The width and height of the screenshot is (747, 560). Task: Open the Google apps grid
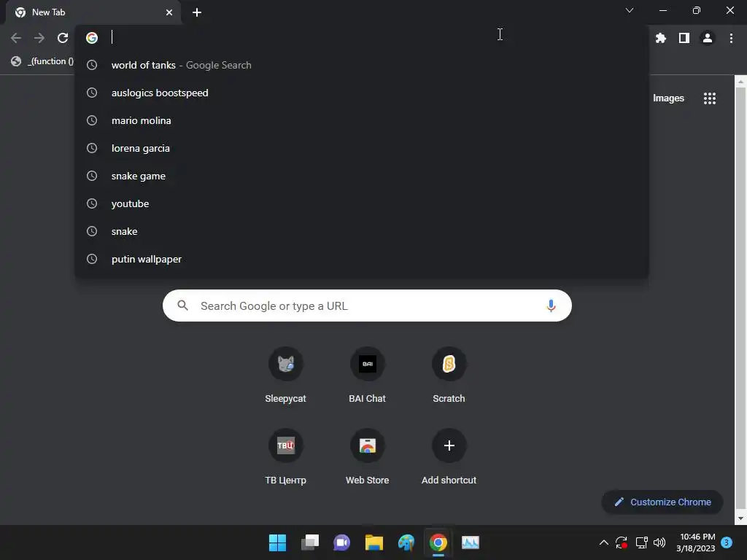point(709,98)
